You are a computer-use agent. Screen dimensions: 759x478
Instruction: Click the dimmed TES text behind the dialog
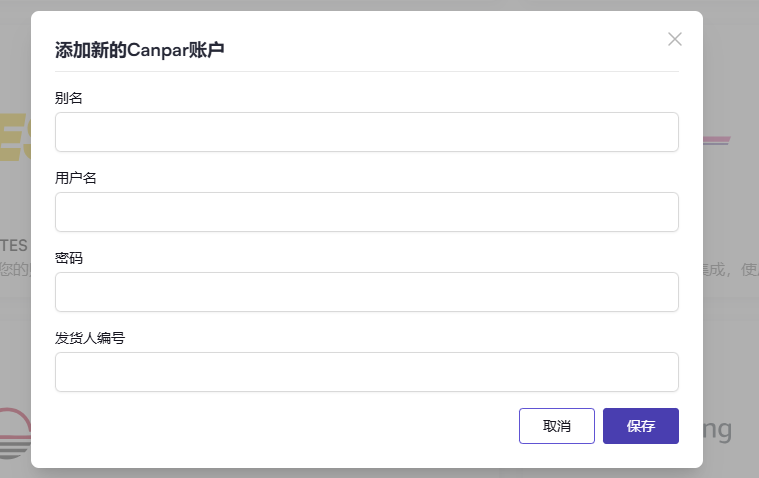(14, 246)
